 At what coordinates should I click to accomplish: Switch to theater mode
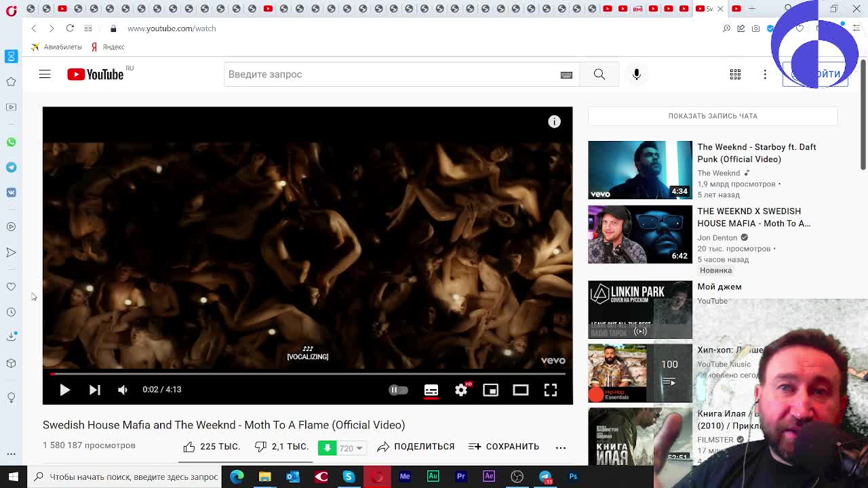(520, 390)
